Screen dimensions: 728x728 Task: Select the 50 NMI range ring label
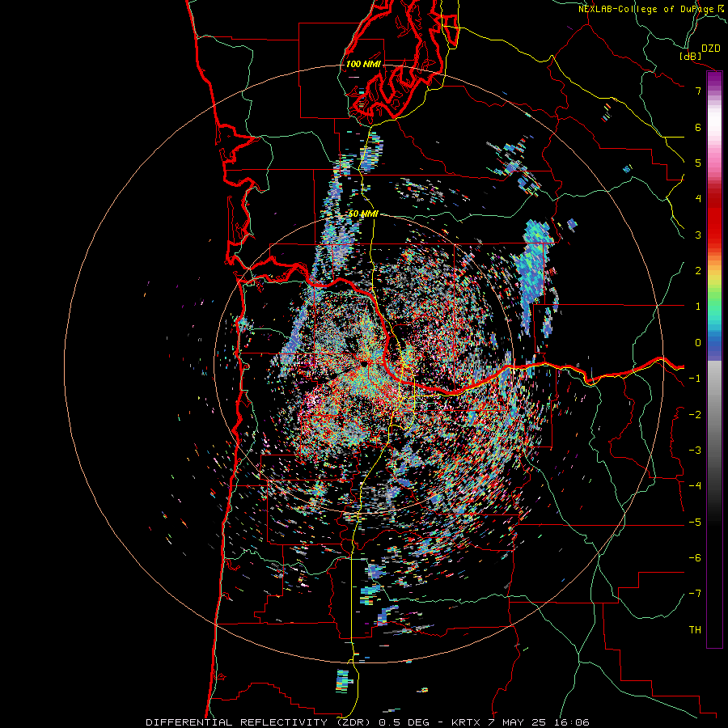click(363, 214)
